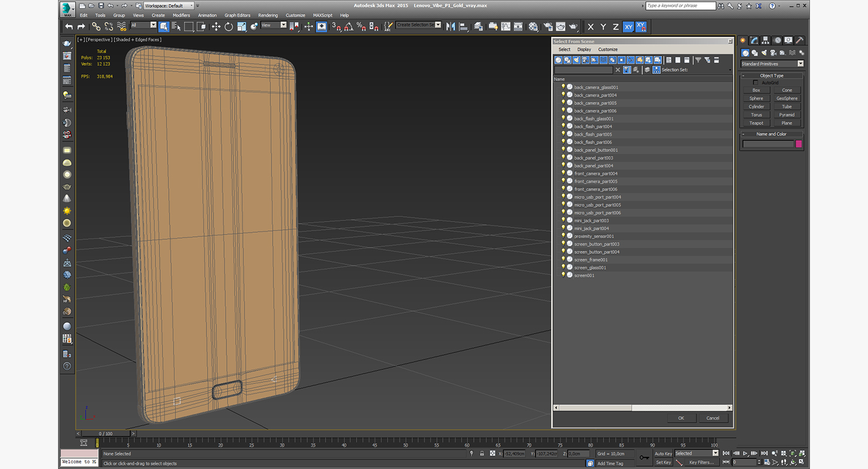Viewport: 868px width, 469px height.
Task: Click the time slider at 0 / 100
Action: [x=106, y=434]
